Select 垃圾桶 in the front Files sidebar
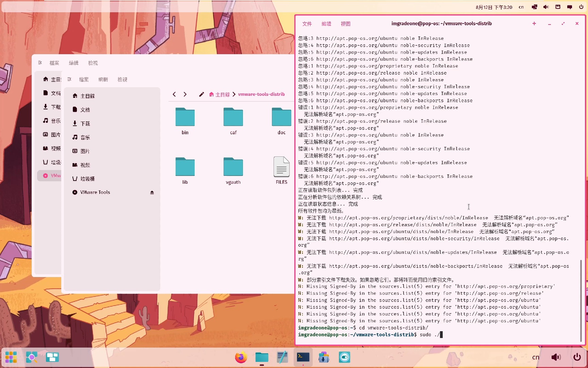588x368 pixels. coord(112,179)
